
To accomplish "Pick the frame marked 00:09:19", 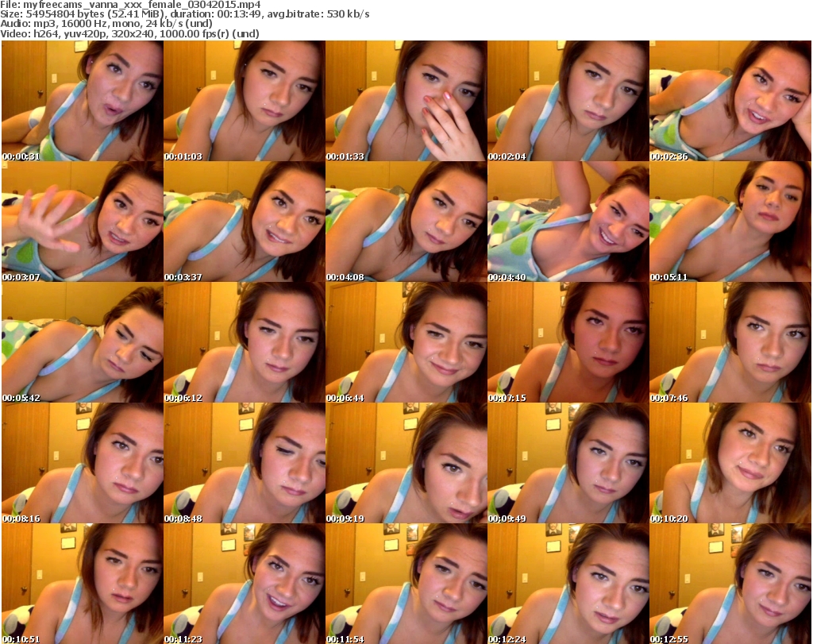I will (406, 463).
